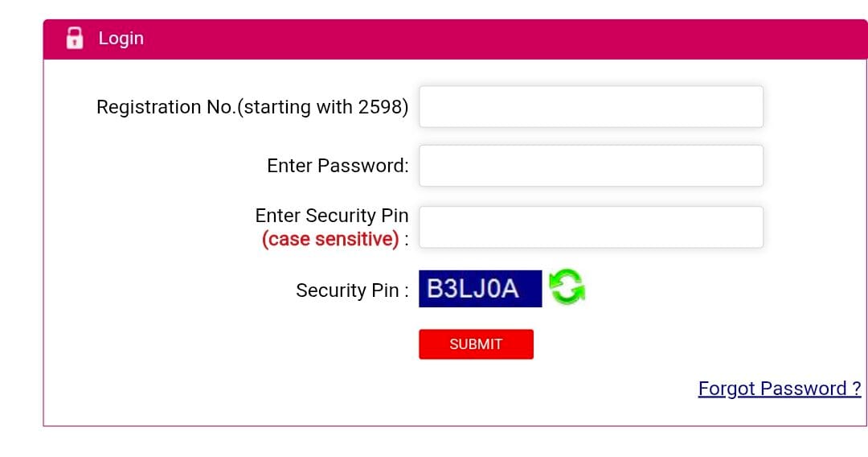Screen dimensions: 868x457
Task: Refresh the security pin captcha
Action: [567, 288]
